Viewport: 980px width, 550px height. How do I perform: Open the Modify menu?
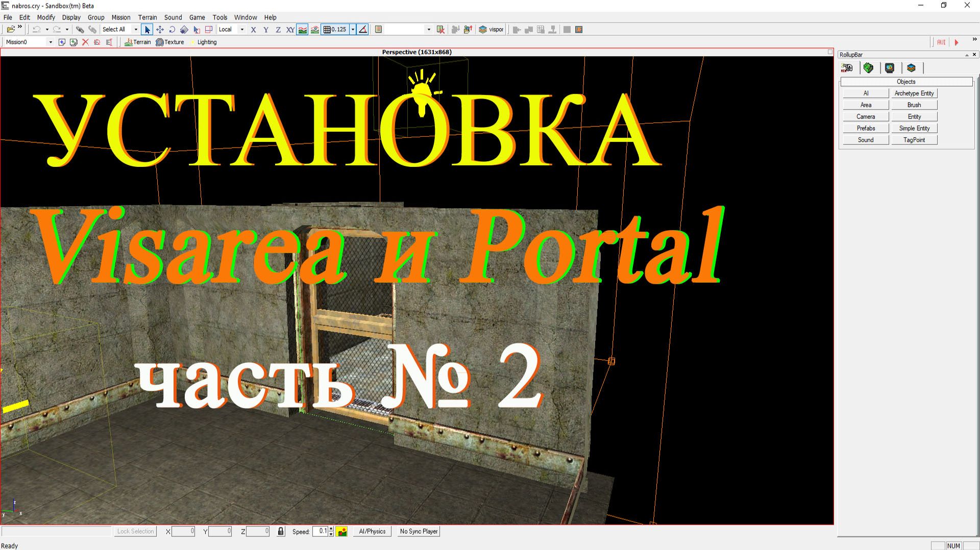(x=46, y=17)
